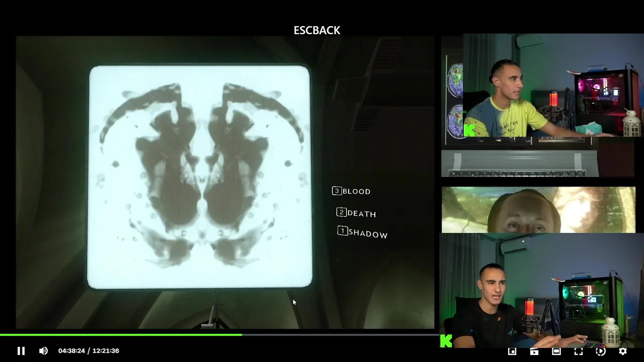
Task: Open playback speed control
Action: click(601, 351)
